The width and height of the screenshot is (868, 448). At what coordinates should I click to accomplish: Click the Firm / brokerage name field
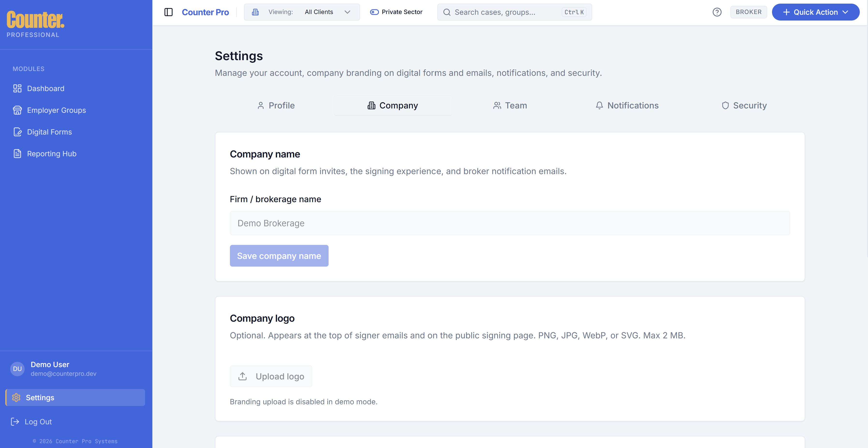point(509,223)
